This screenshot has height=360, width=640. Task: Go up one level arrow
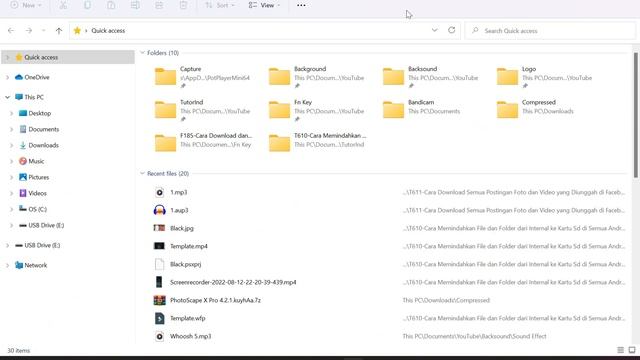(x=59, y=31)
